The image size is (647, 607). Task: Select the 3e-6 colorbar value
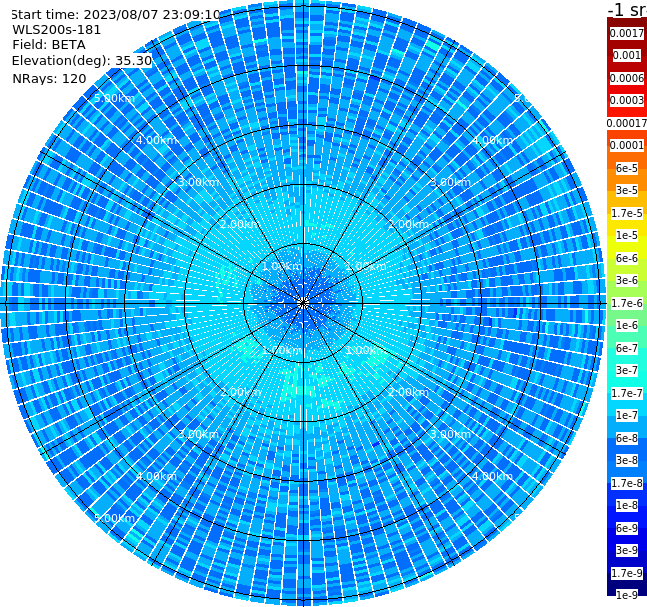(626, 280)
